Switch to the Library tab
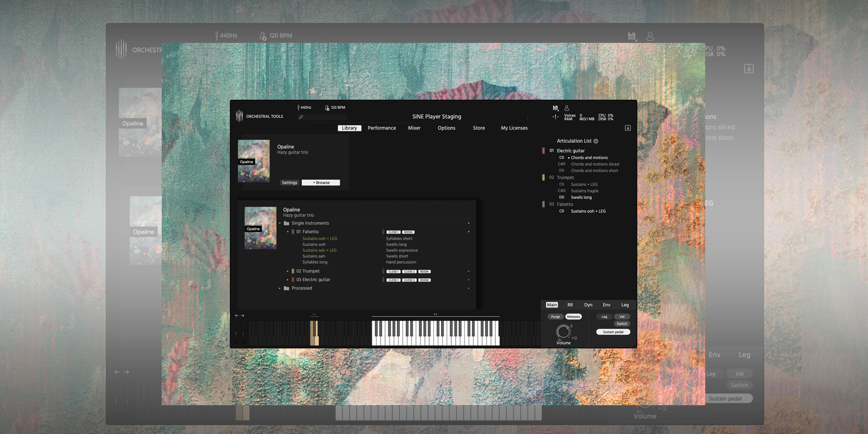The width and height of the screenshot is (868, 434). point(349,128)
